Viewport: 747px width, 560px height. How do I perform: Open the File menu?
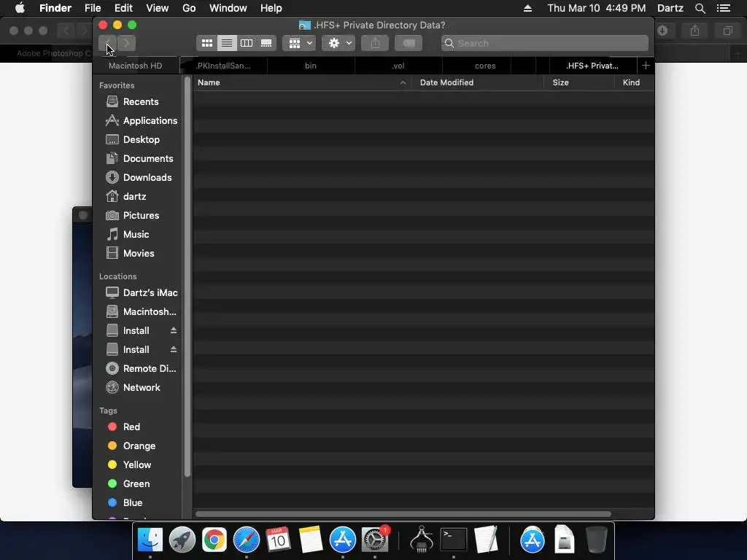coord(93,8)
